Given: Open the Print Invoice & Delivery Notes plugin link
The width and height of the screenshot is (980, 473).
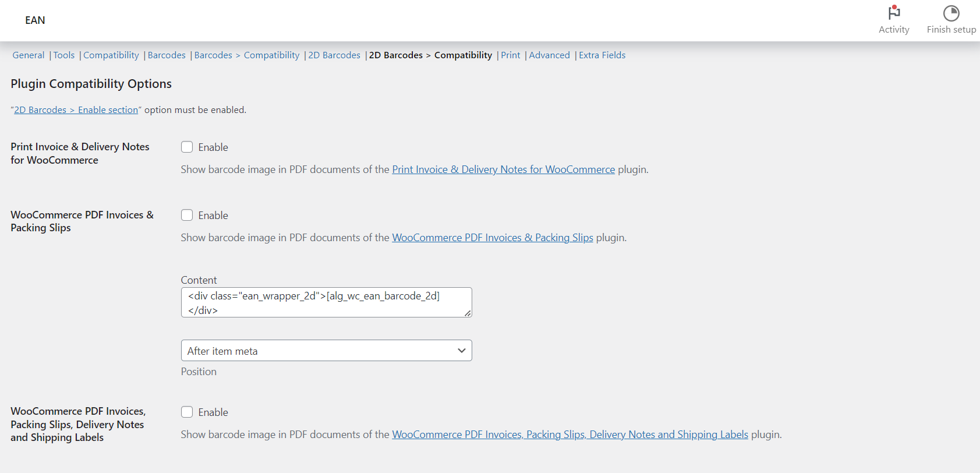Looking at the screenshot, I should 503,170.
